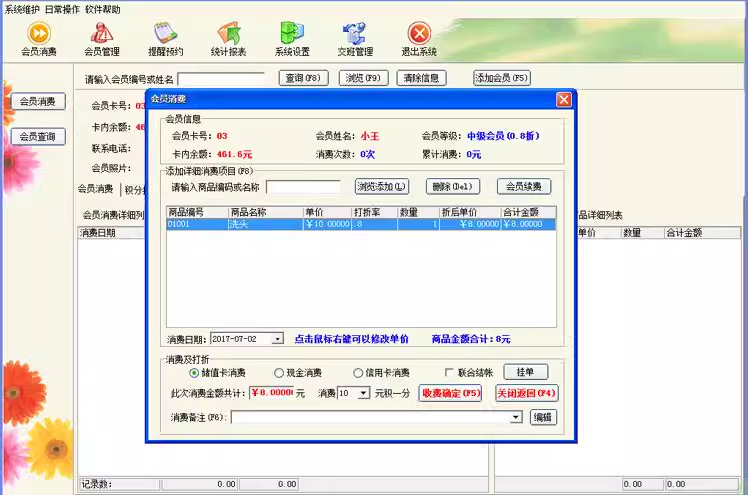748x495 pixels.
Task: Open 软件帮助 menu
Action: click(103, 9)
